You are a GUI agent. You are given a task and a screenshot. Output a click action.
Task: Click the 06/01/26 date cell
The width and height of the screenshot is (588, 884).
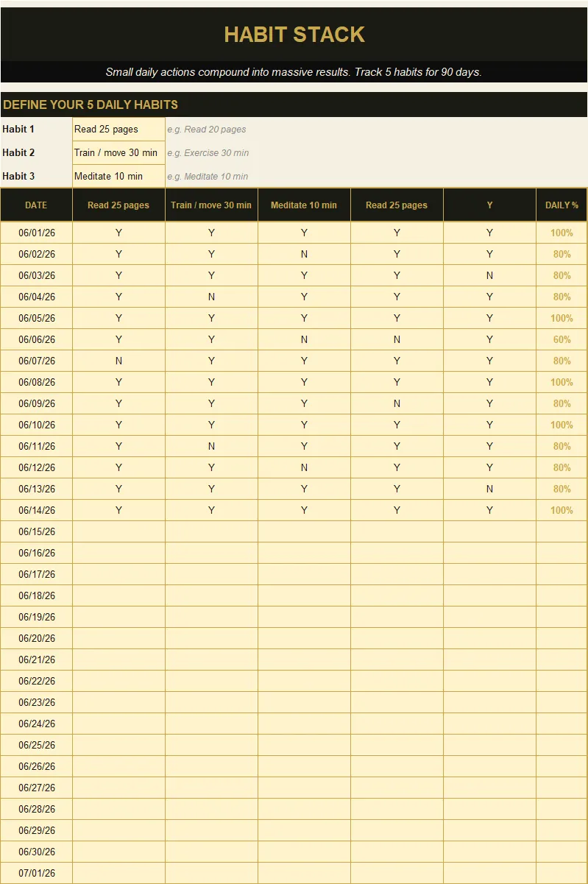[x=36, y=233]
